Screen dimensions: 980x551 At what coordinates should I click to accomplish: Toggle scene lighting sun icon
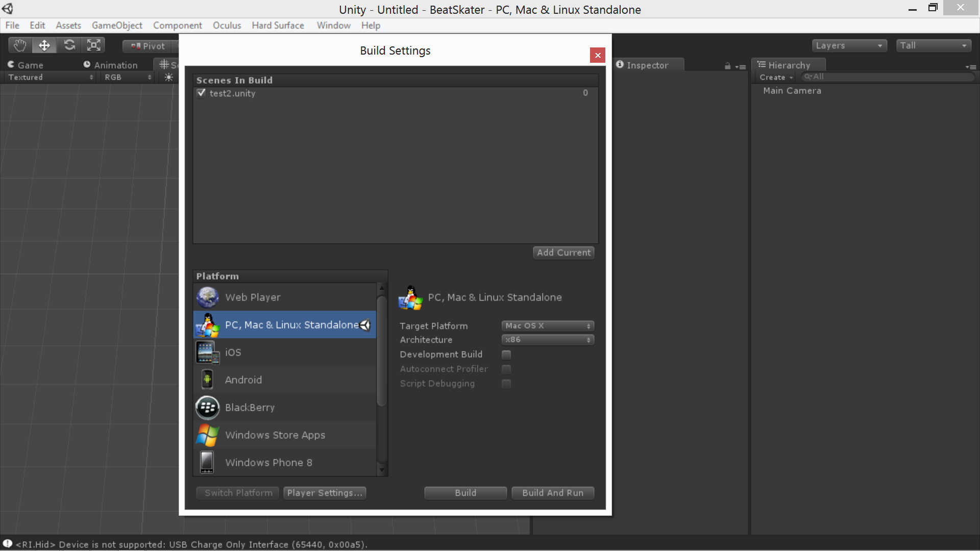pos(169,77)
